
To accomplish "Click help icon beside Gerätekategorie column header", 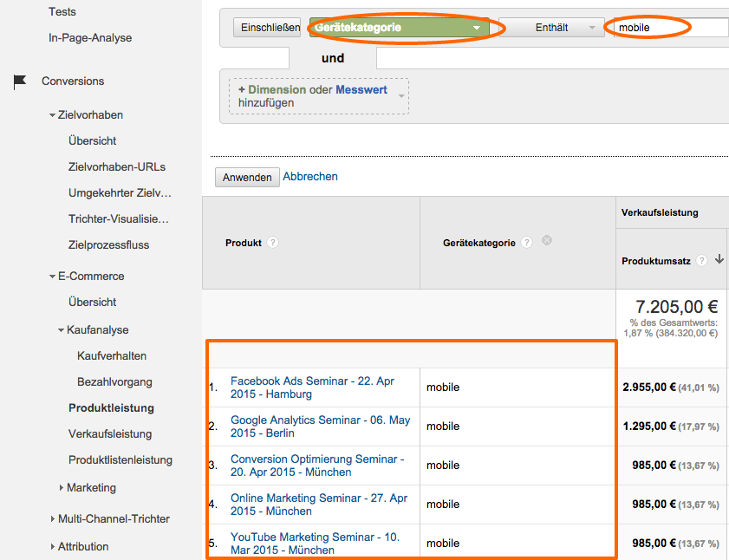I will (x=527, y=243).
